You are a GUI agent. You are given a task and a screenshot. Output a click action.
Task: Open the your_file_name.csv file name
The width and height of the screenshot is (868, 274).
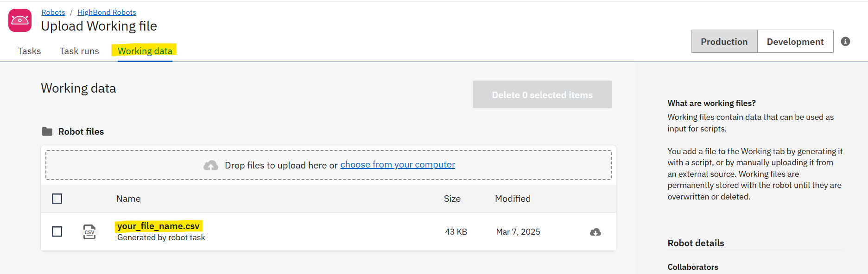(x=158, y=226)
